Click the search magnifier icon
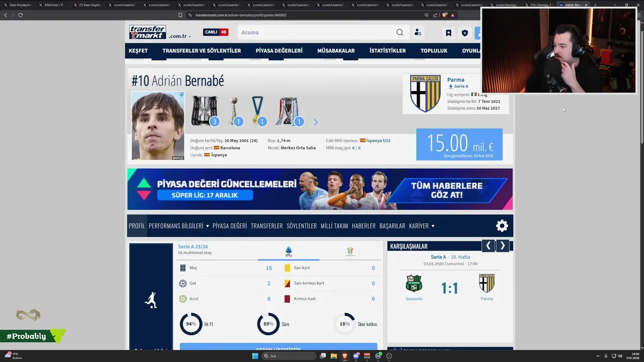Screen dimensions: 644x362 pyautogui.click(x=399, y=32)
